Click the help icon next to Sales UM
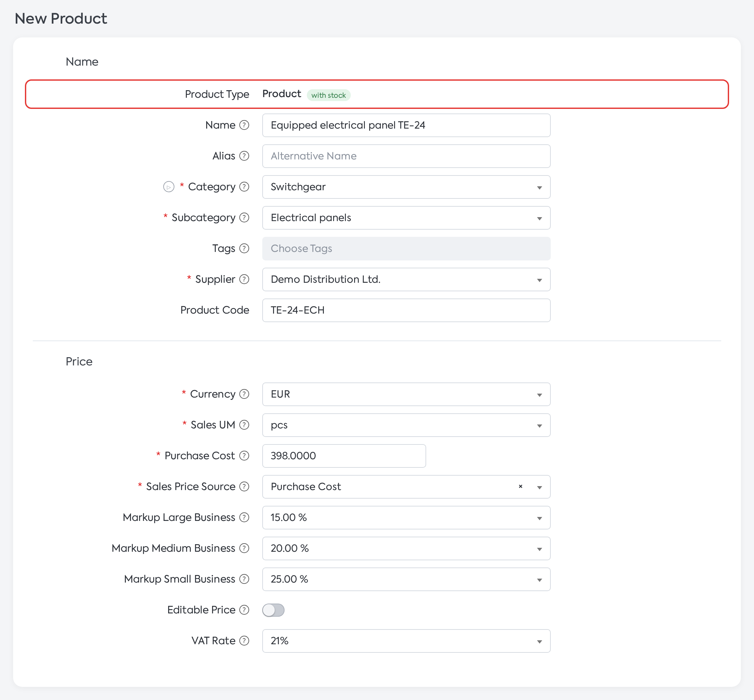Screen dimensions: 754x700 coord(245,425)
